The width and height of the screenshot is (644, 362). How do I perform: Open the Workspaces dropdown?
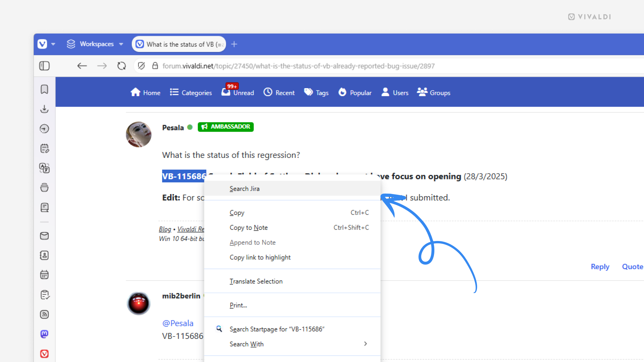coord(95,44)
